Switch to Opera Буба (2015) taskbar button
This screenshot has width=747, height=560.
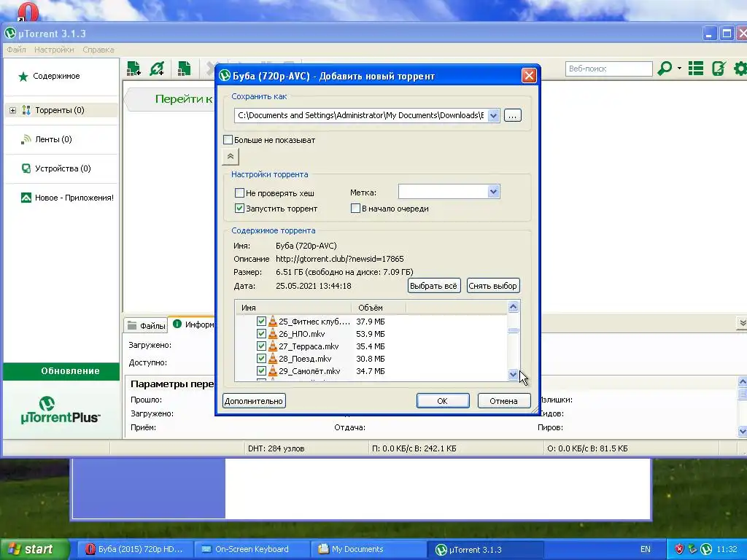(135, 550)
